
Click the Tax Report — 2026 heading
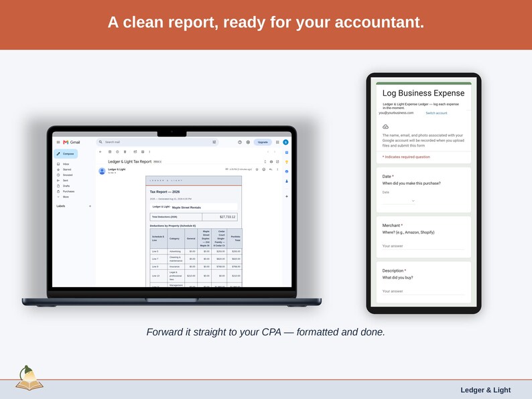[165, 192]
